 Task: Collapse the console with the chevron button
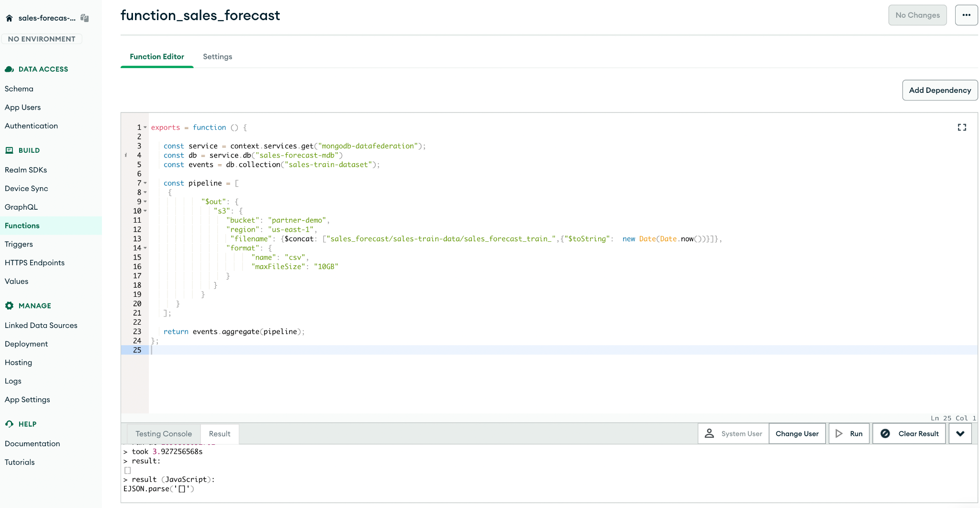[x=960, y=434]
